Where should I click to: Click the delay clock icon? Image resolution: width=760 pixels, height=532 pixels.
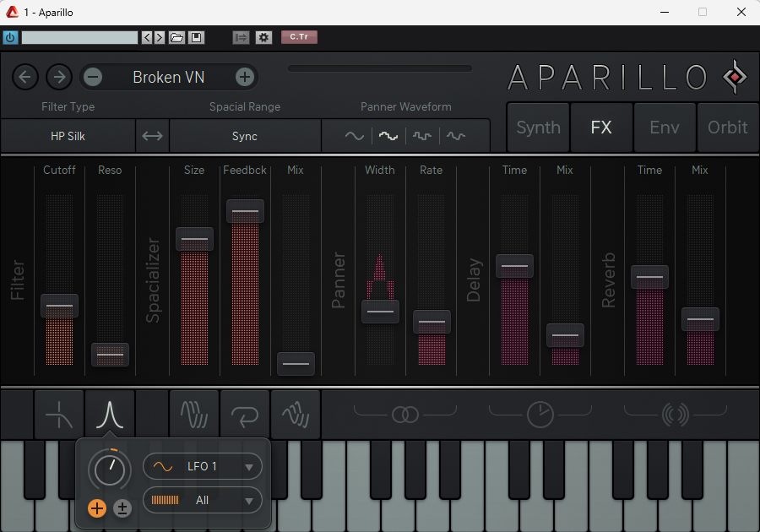click(540, 415)
